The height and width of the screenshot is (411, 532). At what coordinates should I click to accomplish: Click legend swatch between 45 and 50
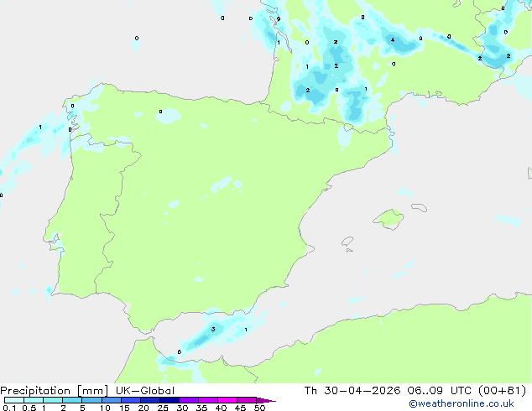pos(247,400)
